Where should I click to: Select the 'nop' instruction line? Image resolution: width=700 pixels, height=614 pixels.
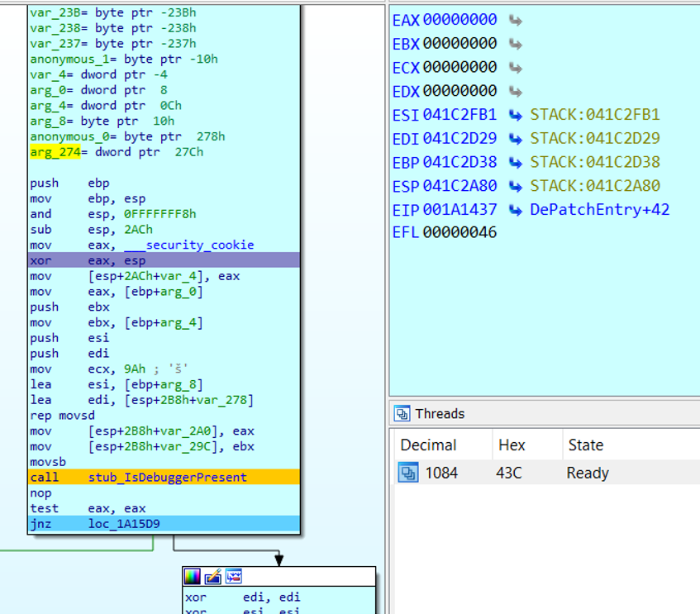(40, 493)
